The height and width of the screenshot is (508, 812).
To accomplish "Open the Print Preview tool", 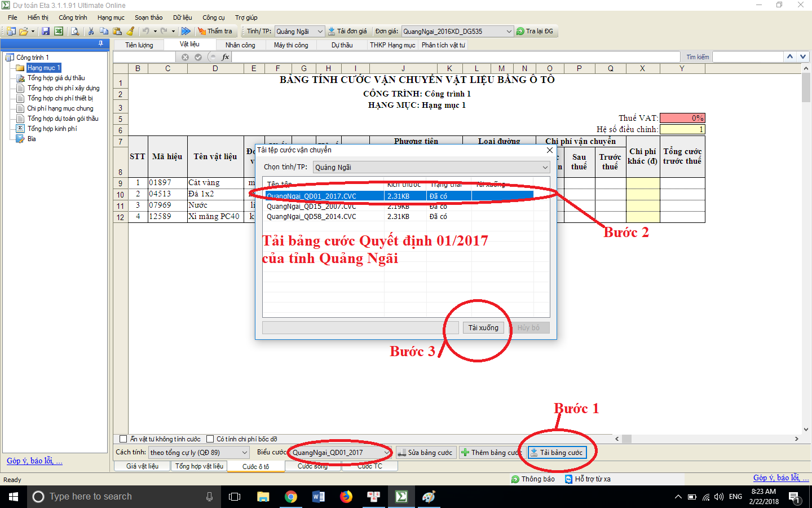I will tap(74, 31).
